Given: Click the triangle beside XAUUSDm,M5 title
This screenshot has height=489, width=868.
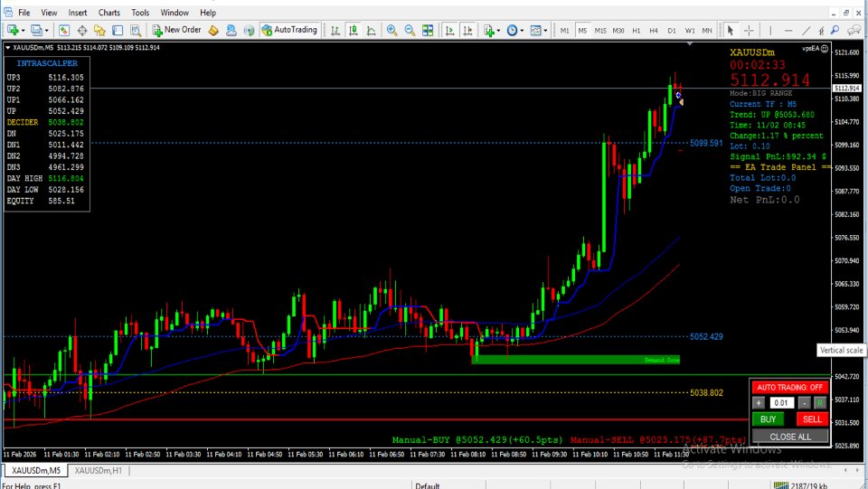Looking at the screenshot, I should [8, 48].
